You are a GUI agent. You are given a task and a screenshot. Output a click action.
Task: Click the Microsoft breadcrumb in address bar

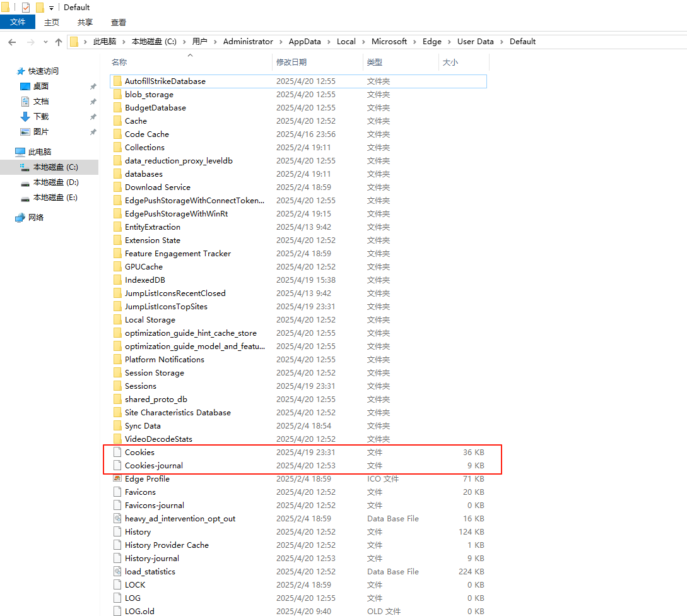(x=389, y=42)
